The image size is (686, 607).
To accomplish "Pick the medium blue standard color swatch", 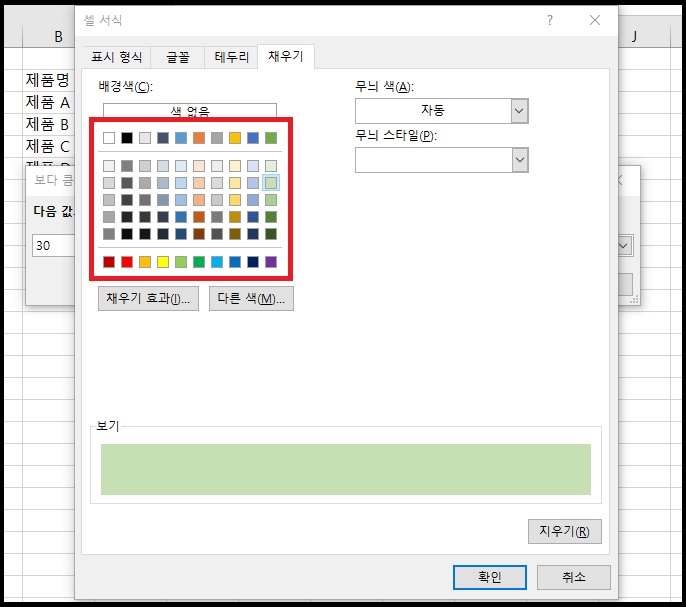I will tap(235, 262).
